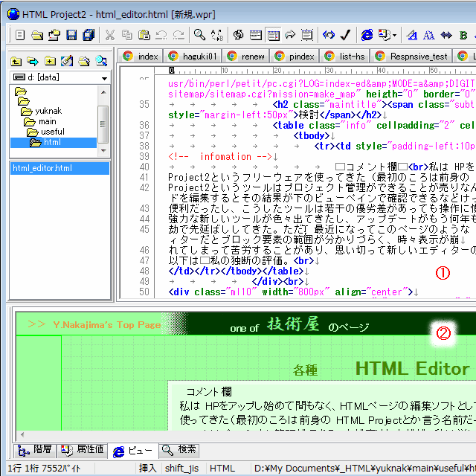476x476 pixels.
Task: Preview page with Internet Explorer icon
Action: pos(367,35)
